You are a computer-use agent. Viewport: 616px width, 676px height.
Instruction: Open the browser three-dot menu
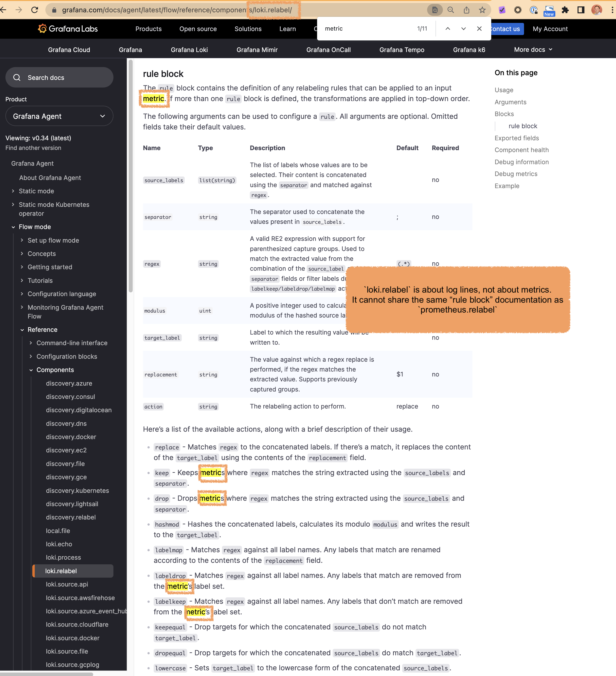click(613, 10)
